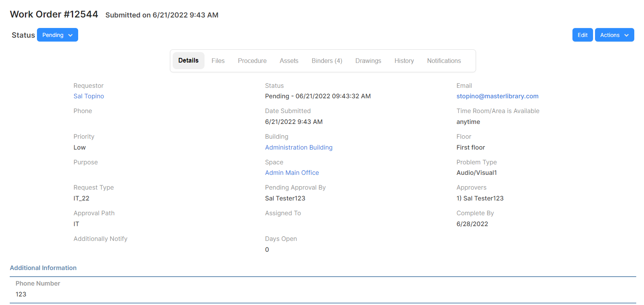This screenshot has width=644, height=305.
Task: Open requestor Sal Topino link
Action: coord(89,96)
